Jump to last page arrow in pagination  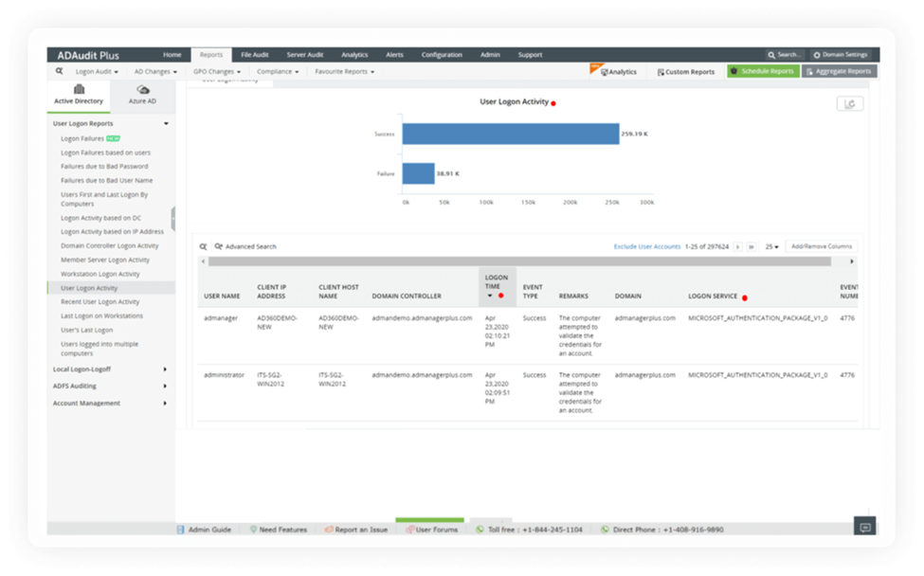pos(752,246)
